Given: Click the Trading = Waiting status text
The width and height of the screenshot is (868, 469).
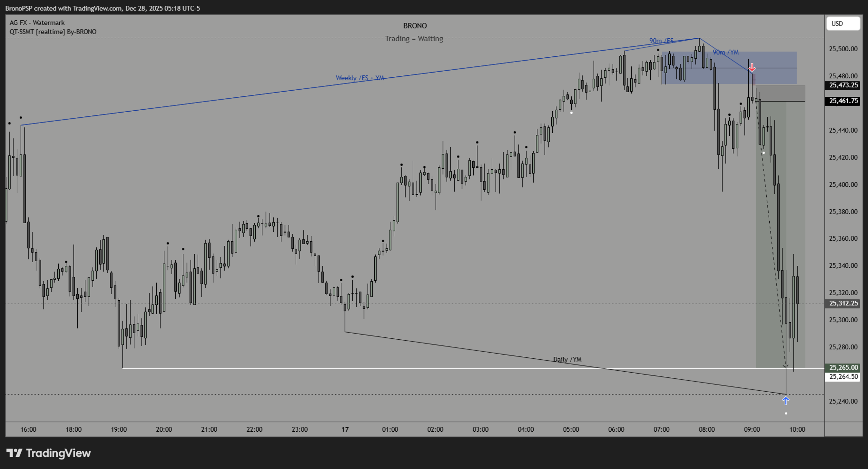Looking at the screenshot, I should [414, 39].
